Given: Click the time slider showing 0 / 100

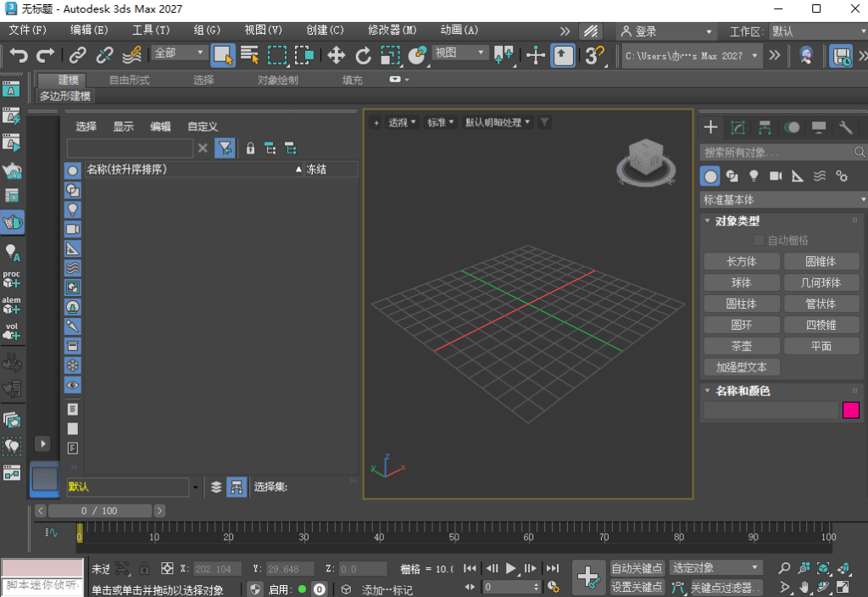Looking at the screenshot, I should coord(100,511).
